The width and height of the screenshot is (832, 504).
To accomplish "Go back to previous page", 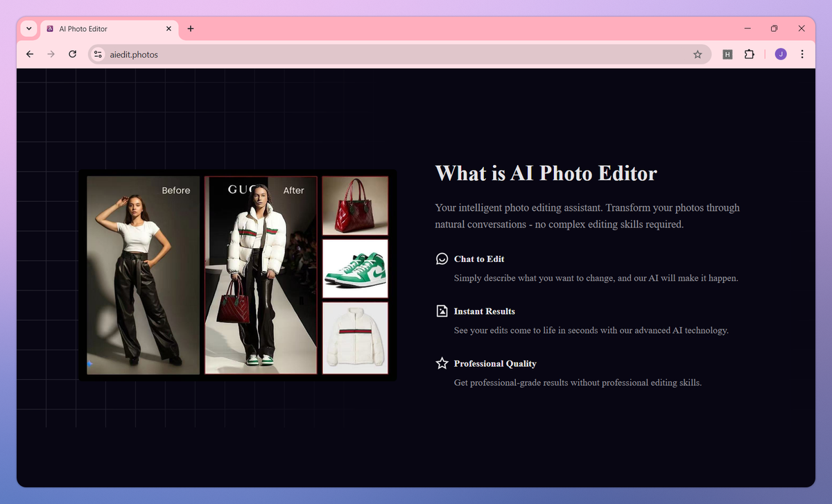I will point(29,54).
